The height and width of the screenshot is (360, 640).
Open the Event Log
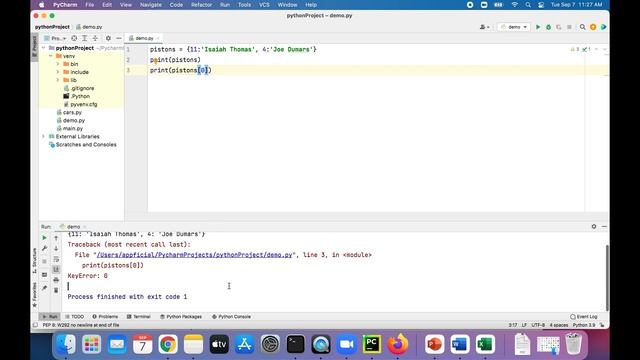(584, 317)
